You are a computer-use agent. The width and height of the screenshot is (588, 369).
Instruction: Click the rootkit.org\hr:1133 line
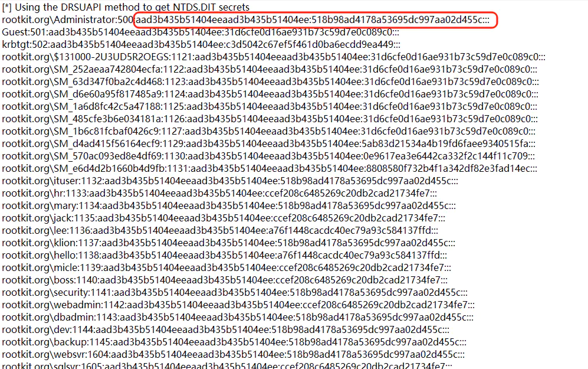point(219,193)
